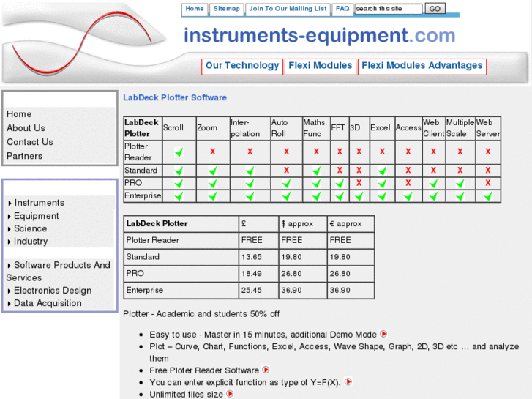Click the green check for Standard Excel

coord(382,171)
